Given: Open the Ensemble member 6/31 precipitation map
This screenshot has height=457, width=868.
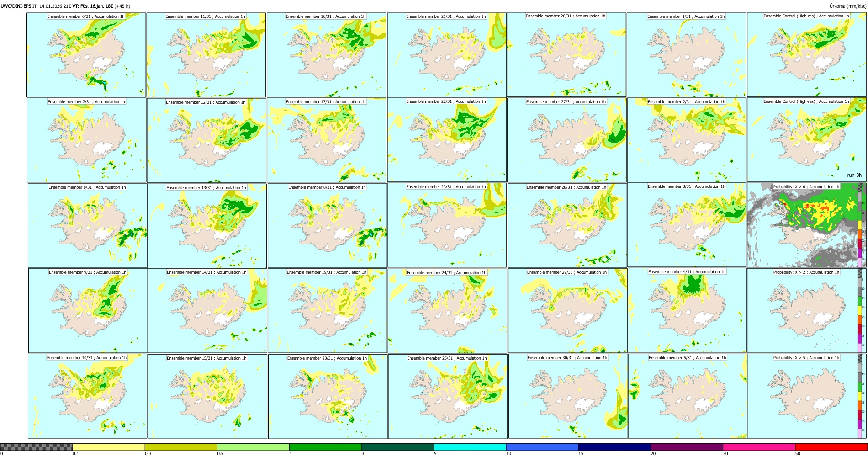Looking at the screenshot, I should click(x=86, y=55).
